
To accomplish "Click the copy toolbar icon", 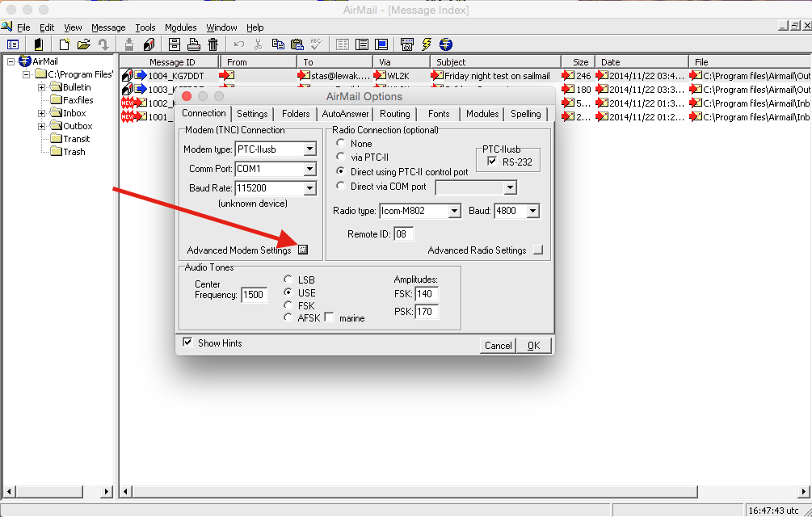I will coord(278,44).
